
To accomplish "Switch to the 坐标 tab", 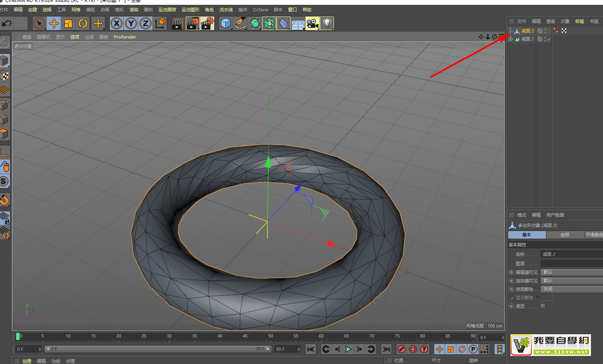I will point(564,235).
